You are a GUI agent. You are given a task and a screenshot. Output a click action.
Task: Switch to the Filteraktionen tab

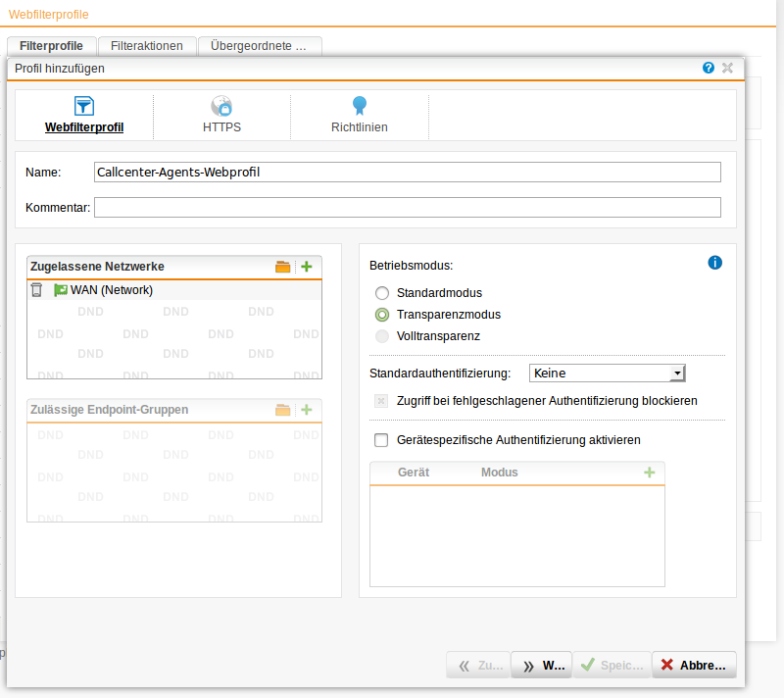click(147, 46)
